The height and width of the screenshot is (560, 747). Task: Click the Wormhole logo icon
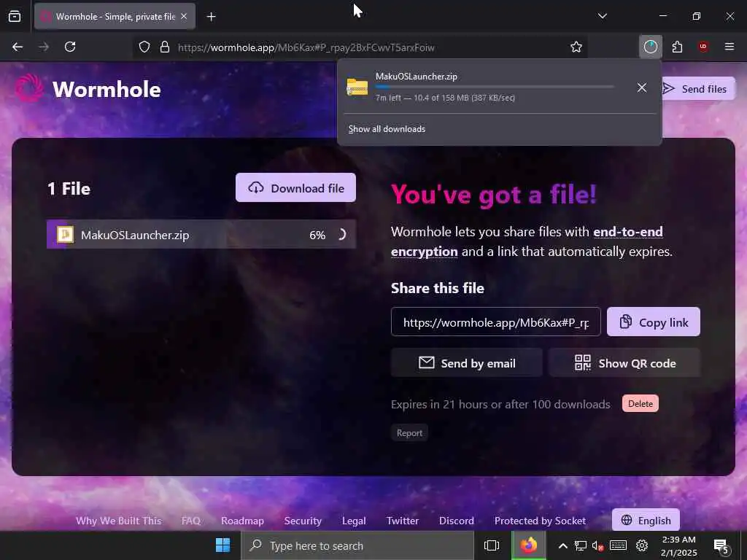(29, 88)
